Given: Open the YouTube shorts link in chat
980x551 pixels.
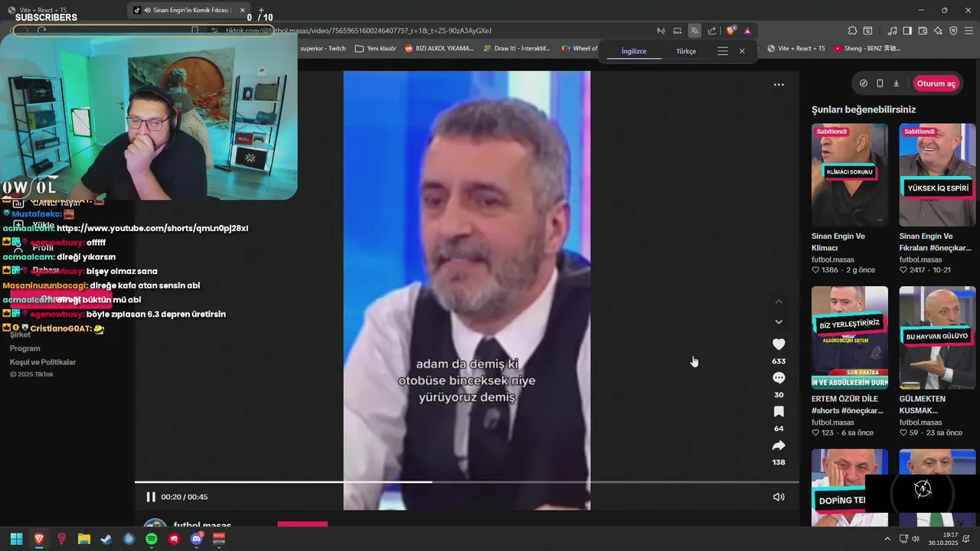Looking at the screenshot, I should [x=152, y=228].
